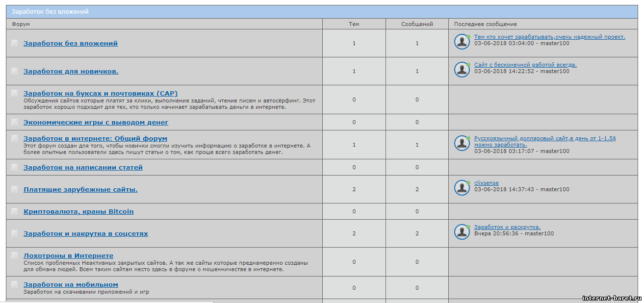Image resolution: width=644 pixels, height=303 pixels.
Task: Visit "Заработок на написании статей" forum
Action: (x=83, y=167)
